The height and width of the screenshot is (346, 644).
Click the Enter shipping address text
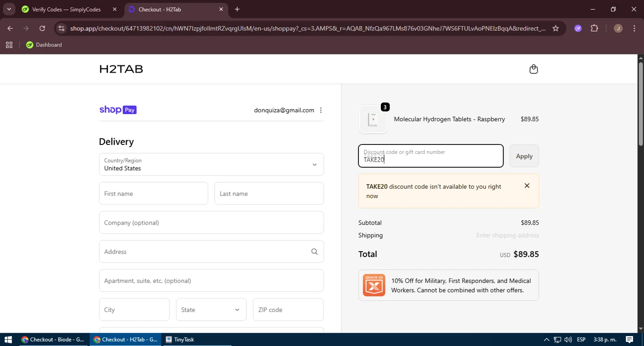pos(507,235)
